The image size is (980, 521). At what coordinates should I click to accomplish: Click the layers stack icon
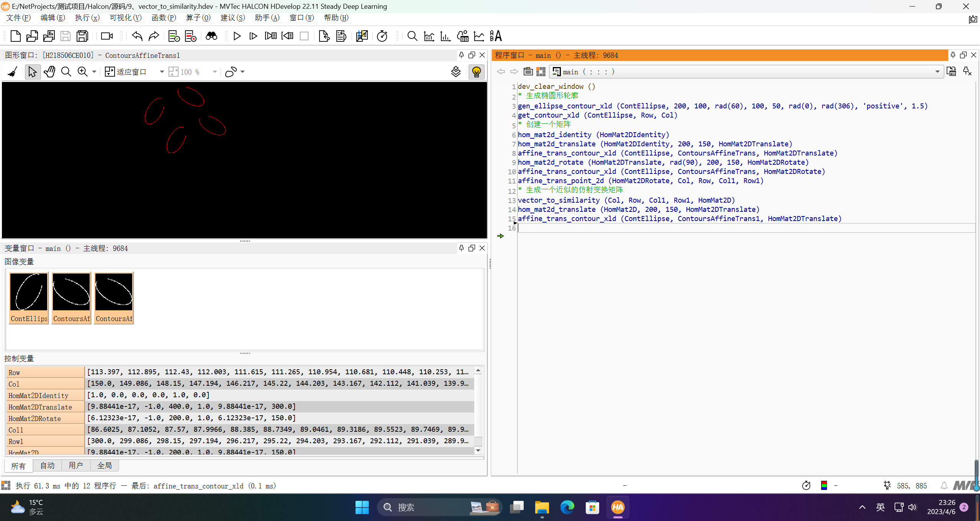tap(456, 72)
